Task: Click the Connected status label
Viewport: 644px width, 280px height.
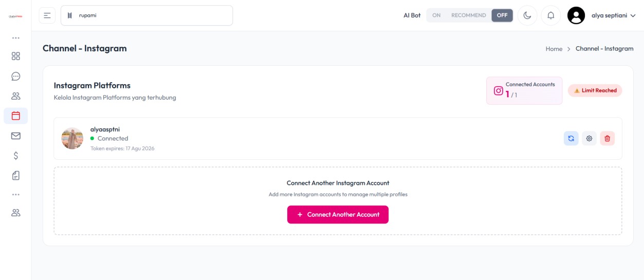Action: pyautogui.click(x=113, y=139)
